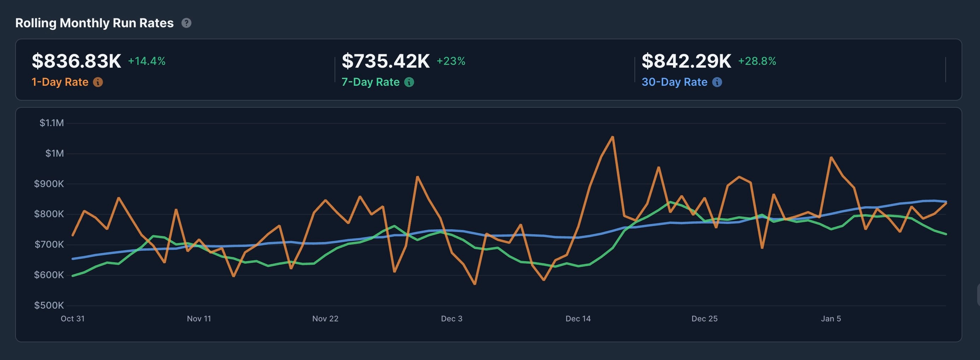Click the $900K y-axis label

tap(49, 184)
